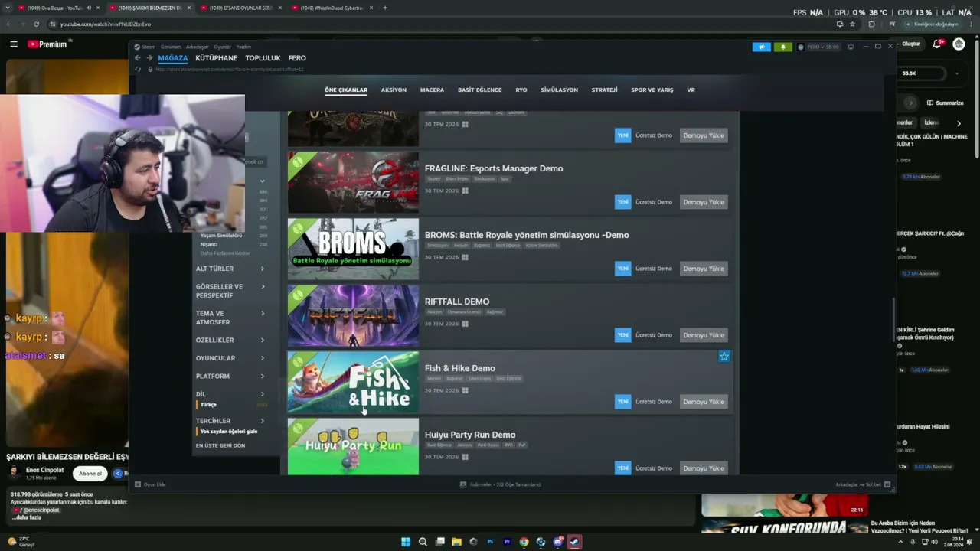
Task: Switch Steam to Big Picture mode
Action: tap(851, 47)
